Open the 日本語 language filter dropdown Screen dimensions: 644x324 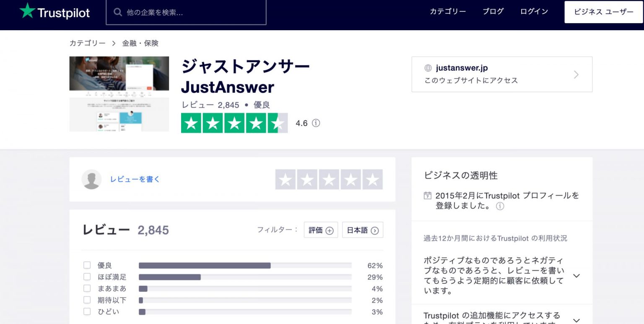[x=362, y=230]
